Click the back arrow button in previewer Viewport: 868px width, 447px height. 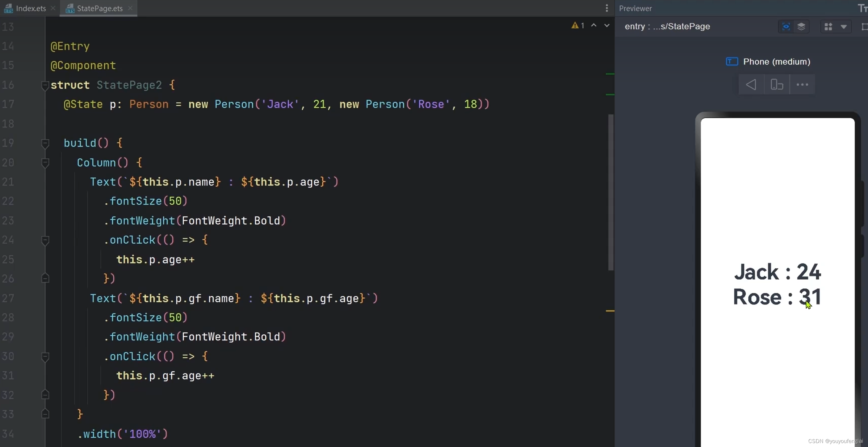point(751,84)
